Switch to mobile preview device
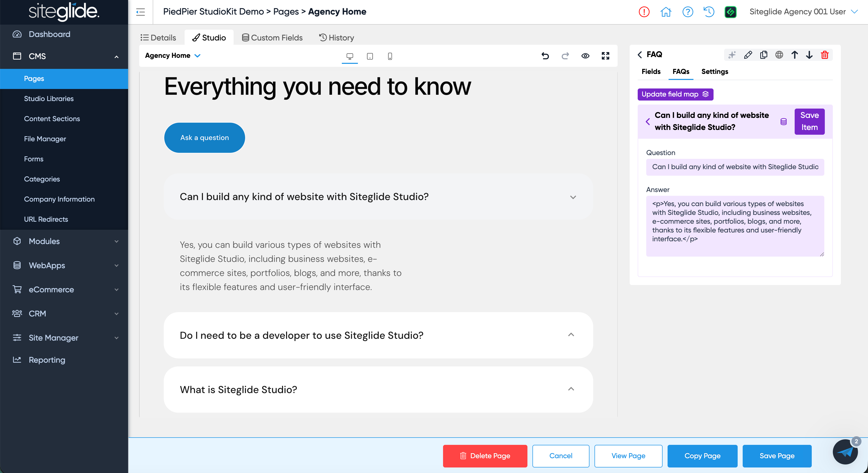 390,56
